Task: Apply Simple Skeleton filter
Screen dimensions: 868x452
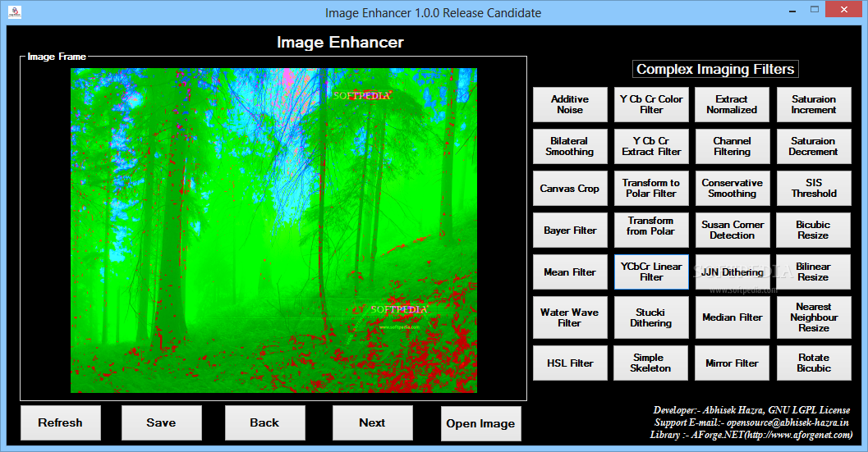Action: tap(650, 363)
